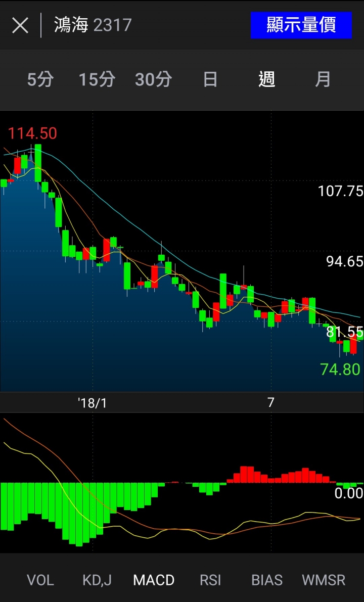Tap the 7 month axis label
The height and width of the screenshot is (602, 364).
pos(271,403)
